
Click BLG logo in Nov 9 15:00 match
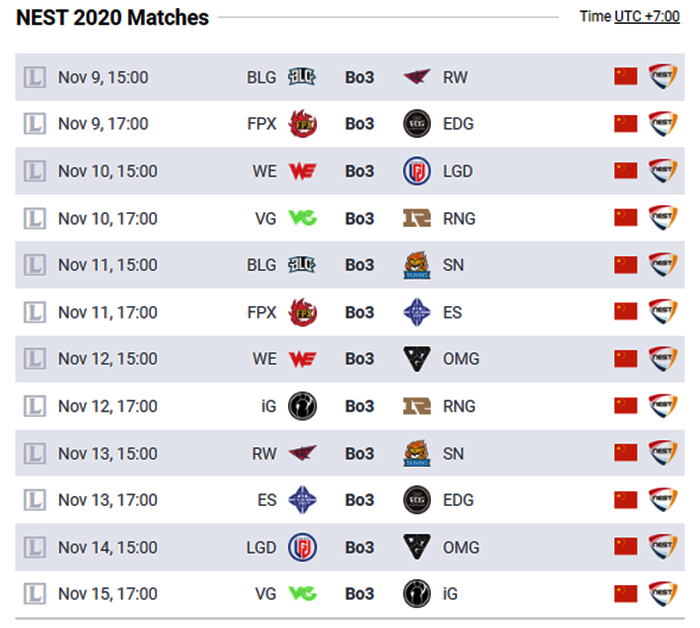tap(302, 77)
